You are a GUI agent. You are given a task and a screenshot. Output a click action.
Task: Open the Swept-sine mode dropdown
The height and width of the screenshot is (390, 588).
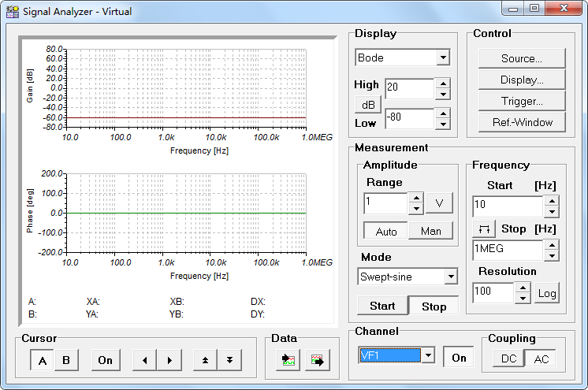[x=451, y=277]
